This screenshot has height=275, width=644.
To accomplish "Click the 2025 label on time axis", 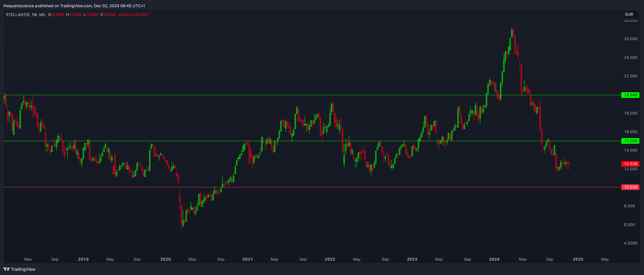I will click(578, 259).
